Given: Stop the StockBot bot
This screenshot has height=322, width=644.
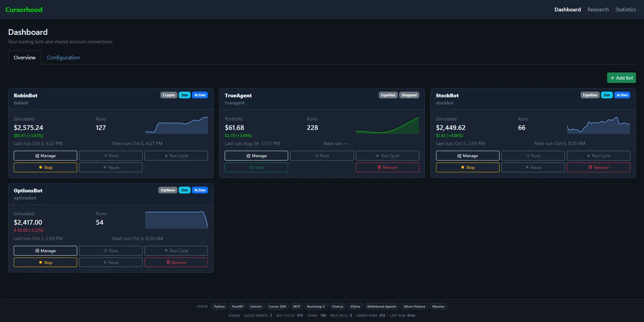Looking at the screenshot, I should [467, 168].
